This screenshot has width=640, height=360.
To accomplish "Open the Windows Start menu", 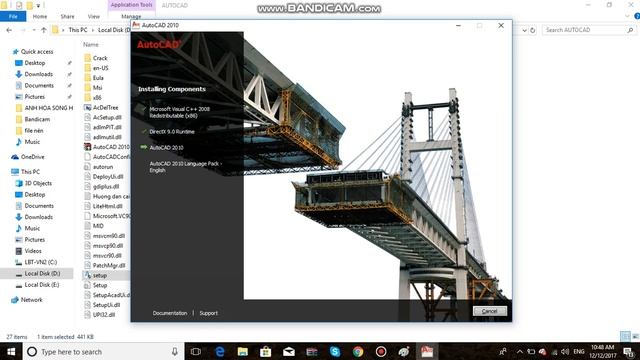I will (x=11, y=351).
